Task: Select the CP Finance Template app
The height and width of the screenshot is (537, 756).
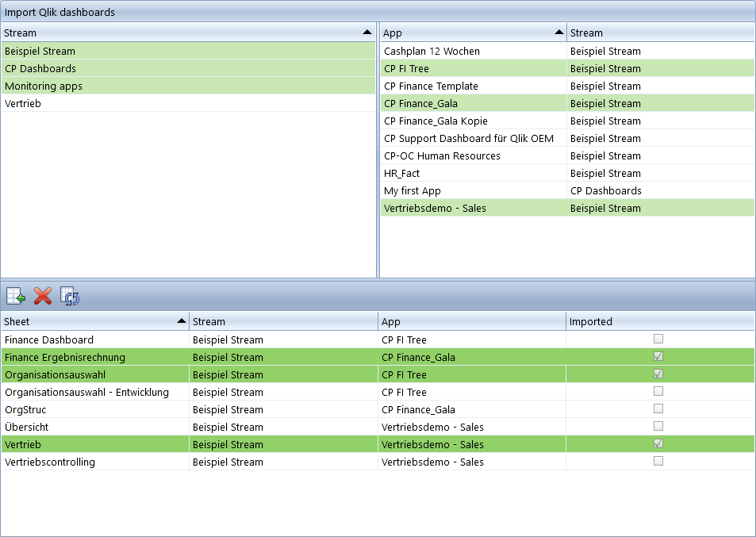Action: [x=567, y=86]
